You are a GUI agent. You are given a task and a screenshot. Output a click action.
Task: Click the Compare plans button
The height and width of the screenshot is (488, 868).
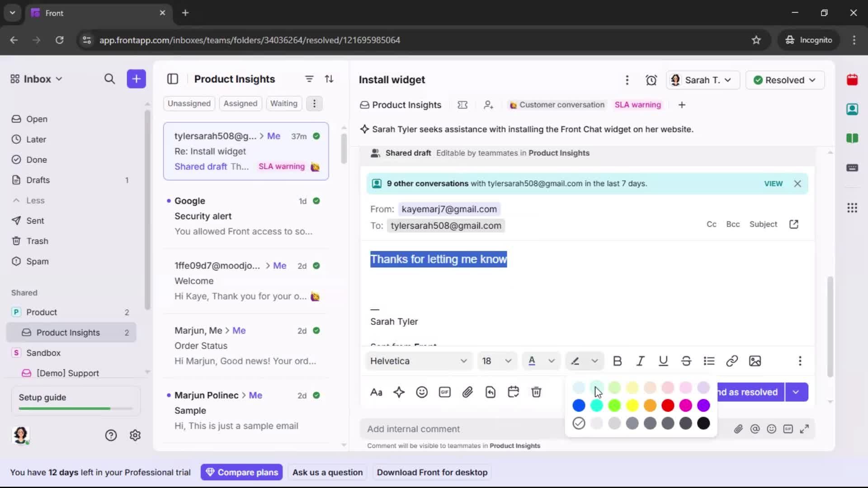click(x=241, y=472)
